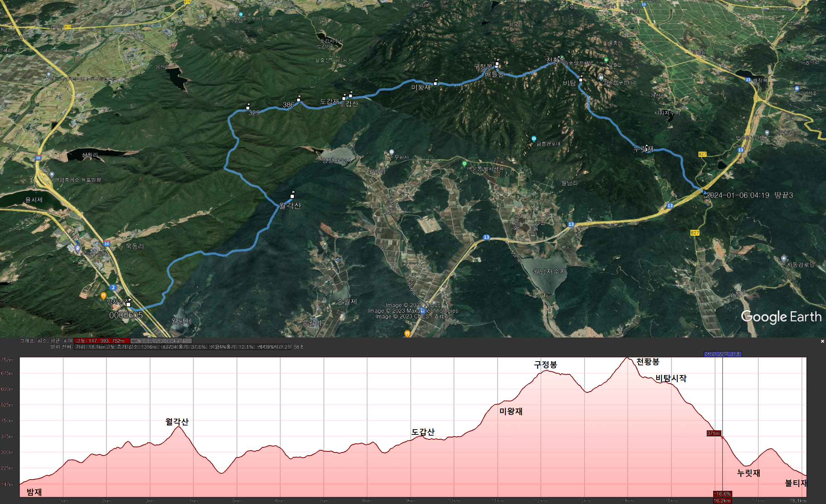Click the 월각산 waypoint flag icon

click(x=292, y=195)
